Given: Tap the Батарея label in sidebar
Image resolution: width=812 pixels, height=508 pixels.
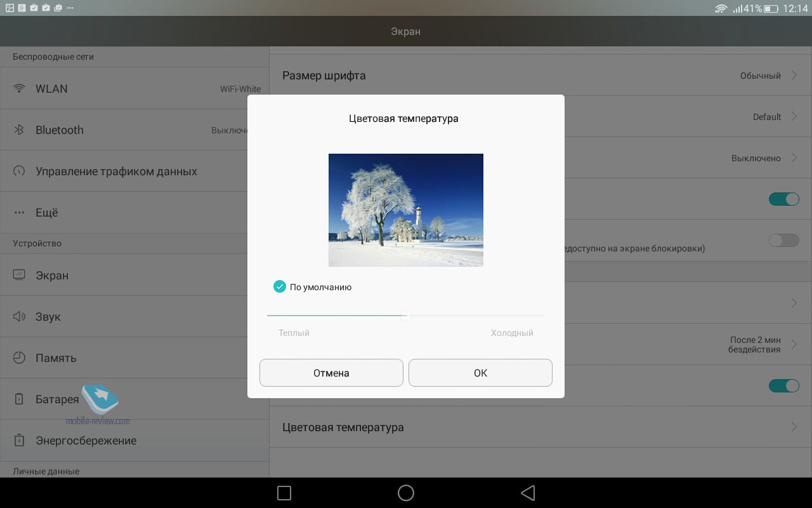Looking at the screenshot, I should point(57,399).
